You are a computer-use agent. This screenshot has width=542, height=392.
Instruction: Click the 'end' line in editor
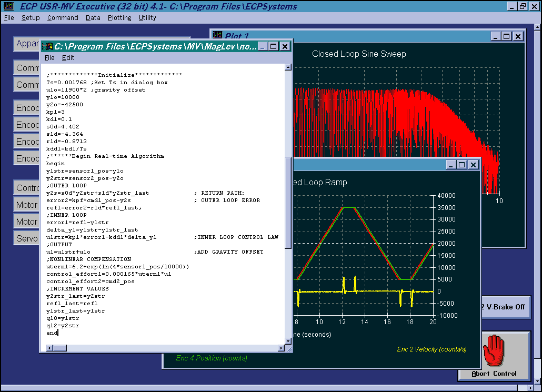click(52, 333)
